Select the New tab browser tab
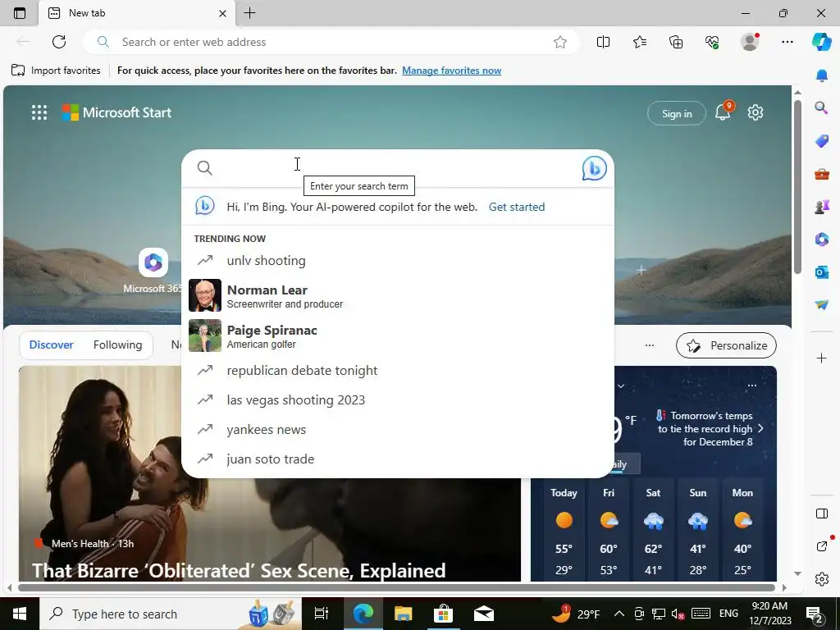 click(137, 13)
